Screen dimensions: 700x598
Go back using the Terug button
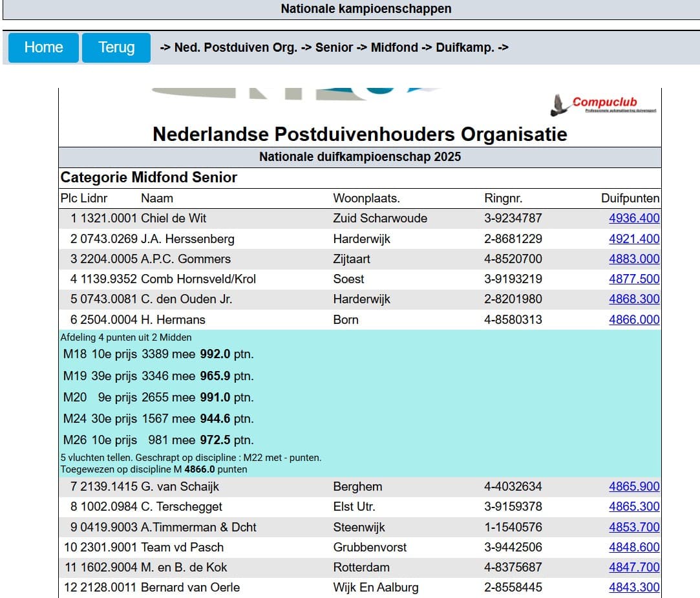point(116,48)
